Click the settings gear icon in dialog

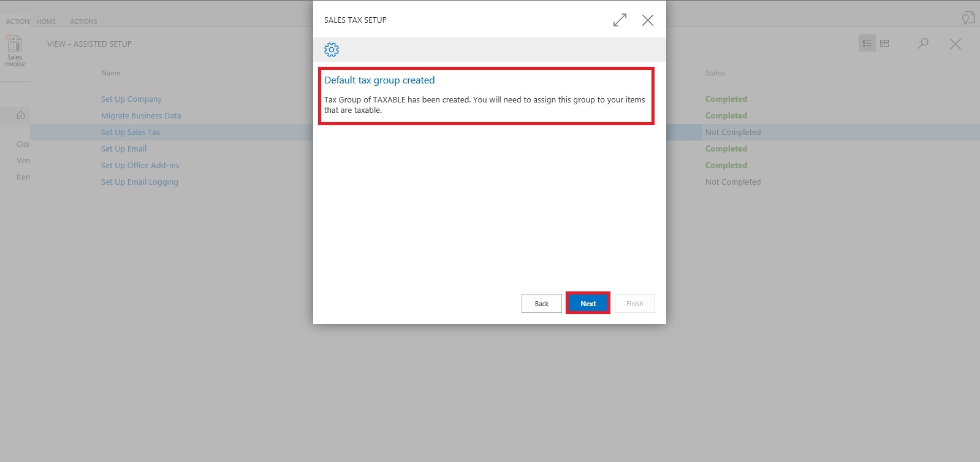[332, 50]
